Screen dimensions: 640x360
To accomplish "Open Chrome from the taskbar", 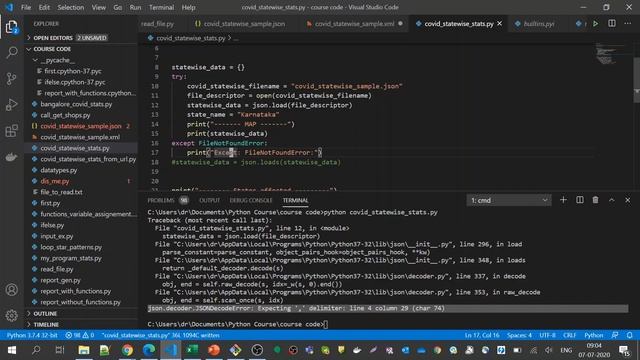I will point(127,350).
